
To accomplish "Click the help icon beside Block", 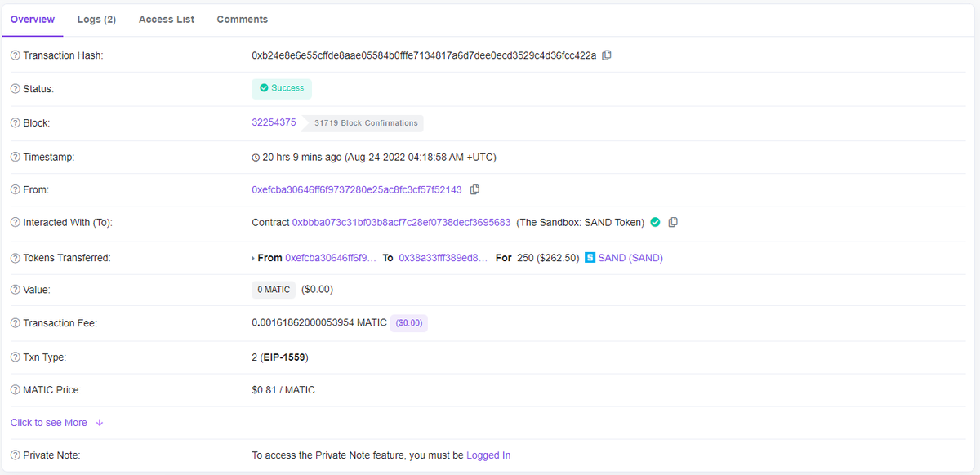I will coord(15,123).
